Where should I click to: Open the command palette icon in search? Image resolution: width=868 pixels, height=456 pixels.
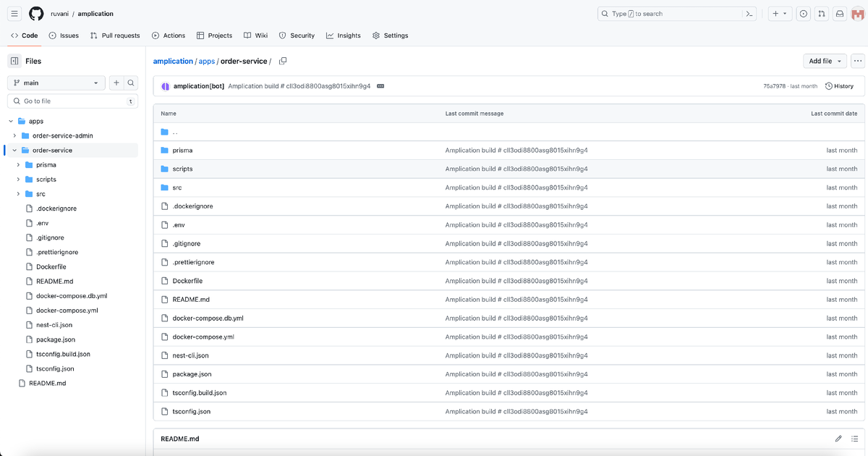click(x=750, y=14)
